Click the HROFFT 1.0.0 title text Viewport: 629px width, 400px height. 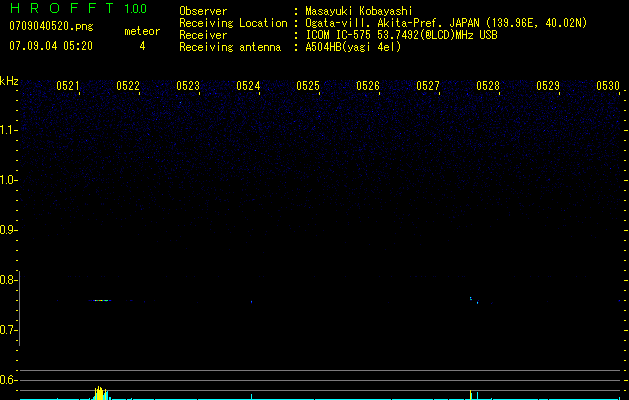(78, 8)
